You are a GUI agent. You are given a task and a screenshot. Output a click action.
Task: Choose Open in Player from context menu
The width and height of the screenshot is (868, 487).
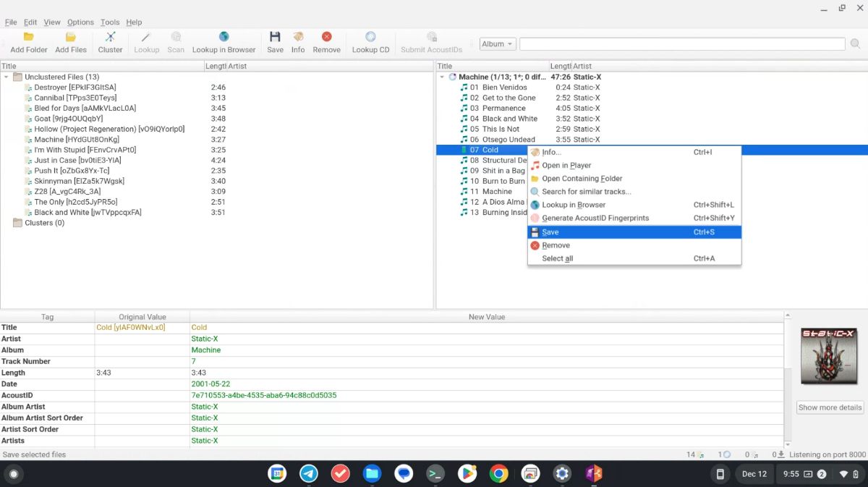coord(566,165)
